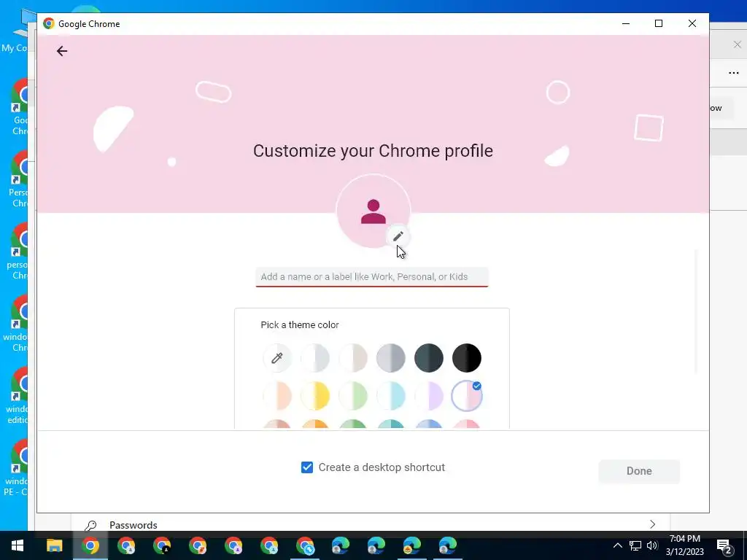
Task: Click the profile name input field
Action: click(x=372, y=277)
